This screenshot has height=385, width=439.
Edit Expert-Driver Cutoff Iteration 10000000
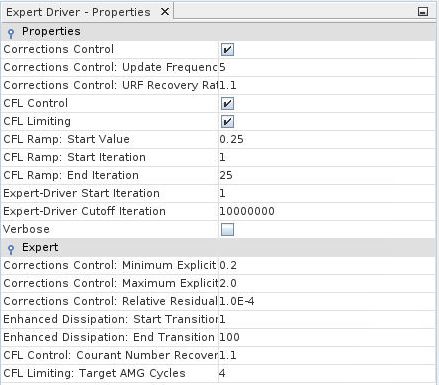coord(327,212)
